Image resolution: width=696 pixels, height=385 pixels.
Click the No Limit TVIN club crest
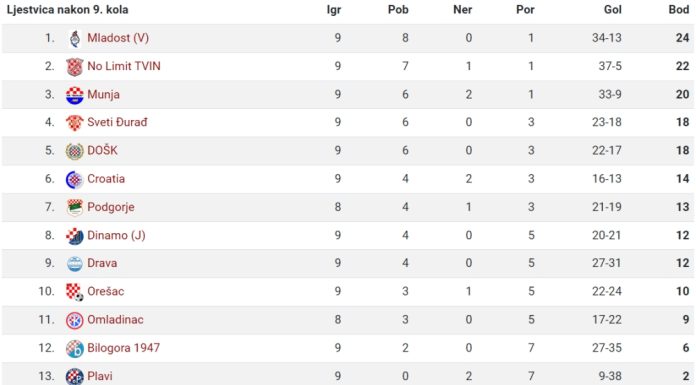[75, 67]
